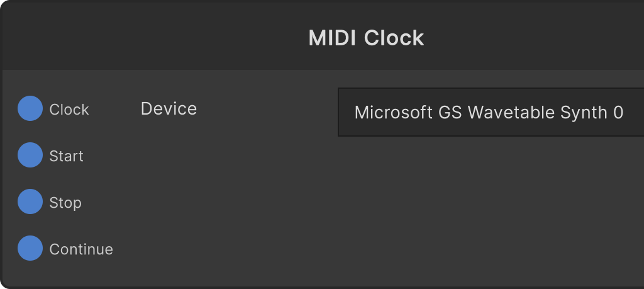
Task: Select the Start port text label
Action: pyautogui.click(x=66, y=156)
